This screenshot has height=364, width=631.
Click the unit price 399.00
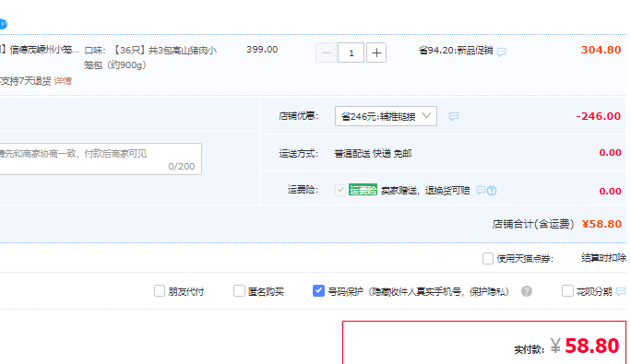(262, 50)
